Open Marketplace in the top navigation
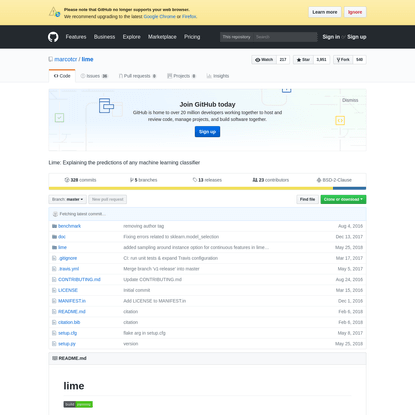The width and height of the screenshot is (415, 415). point(162,37)
